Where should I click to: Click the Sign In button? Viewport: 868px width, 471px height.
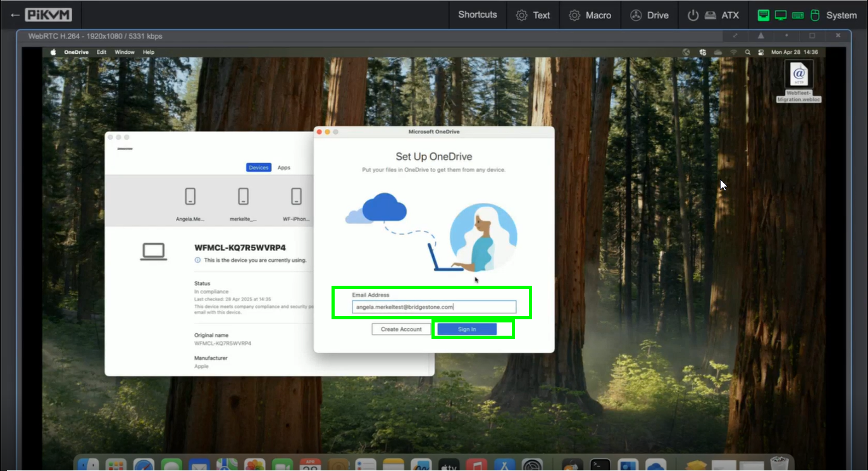[467, 329]
